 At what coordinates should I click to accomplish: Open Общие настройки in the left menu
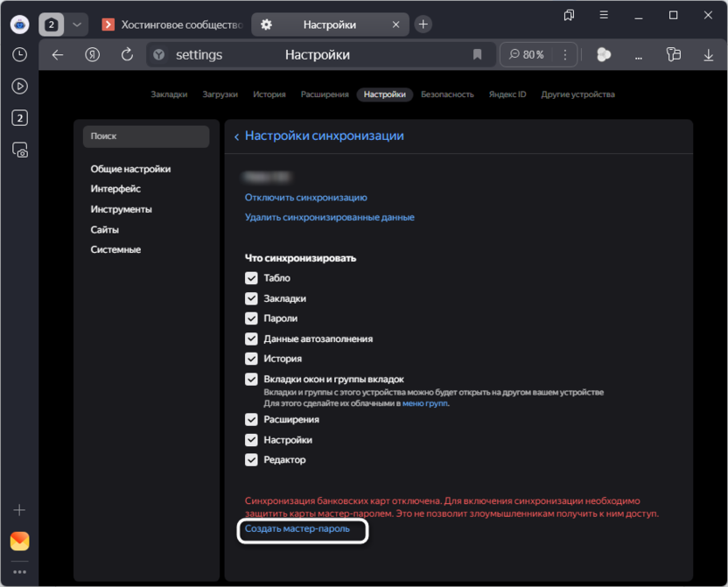[x=130, y=169]
